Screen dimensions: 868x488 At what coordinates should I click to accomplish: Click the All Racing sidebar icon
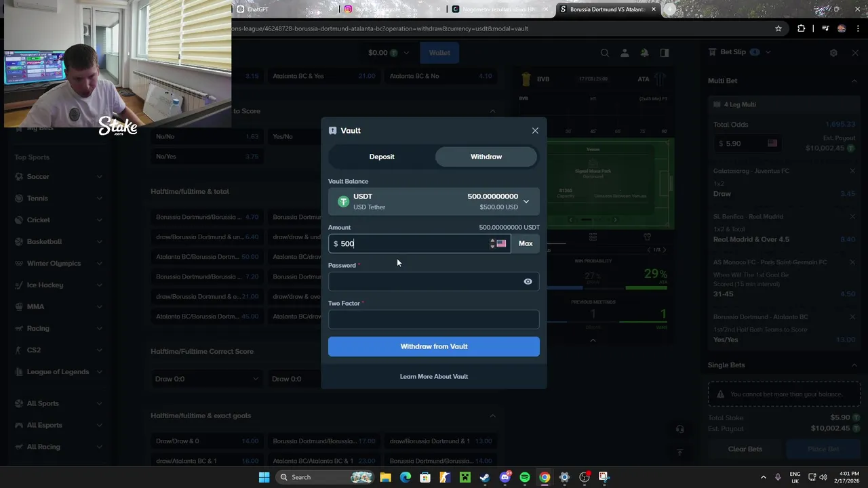coord(19,447)
